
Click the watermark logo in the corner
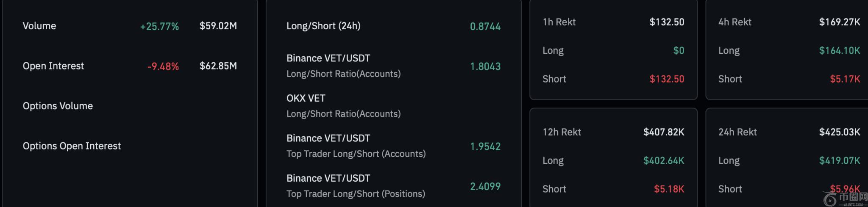[844, 198]
